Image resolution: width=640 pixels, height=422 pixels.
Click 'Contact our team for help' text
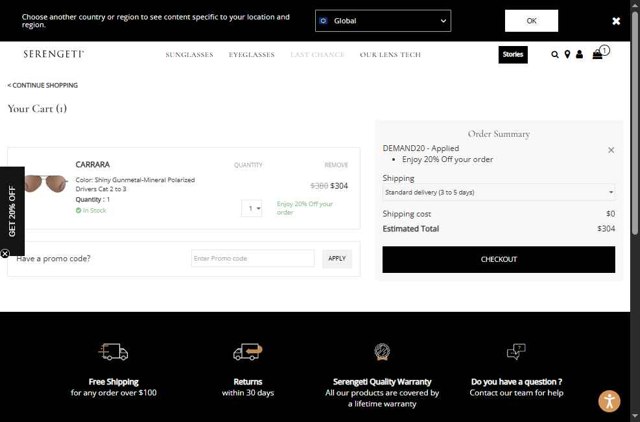(x=516, y=393)
